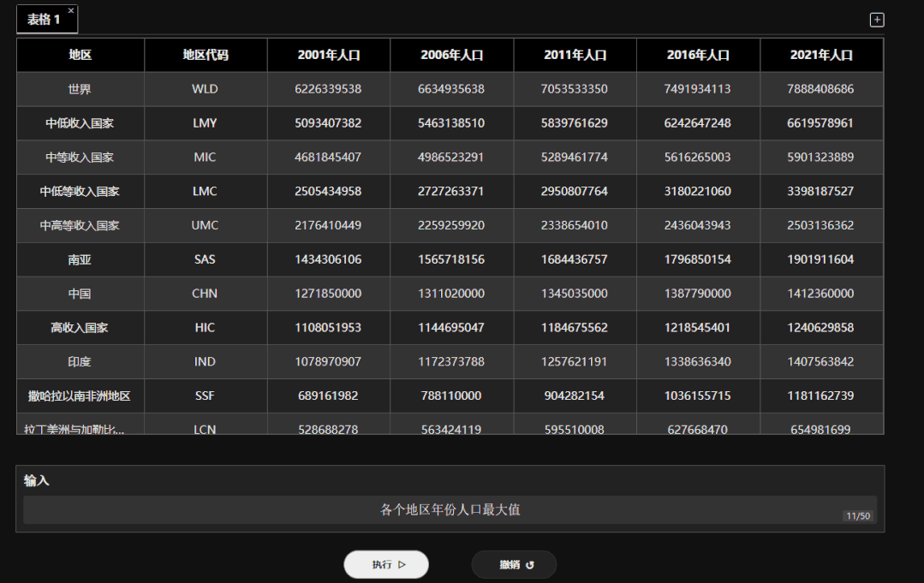
Task: Click the CHN code cell
Action: [x=205, y=294]
